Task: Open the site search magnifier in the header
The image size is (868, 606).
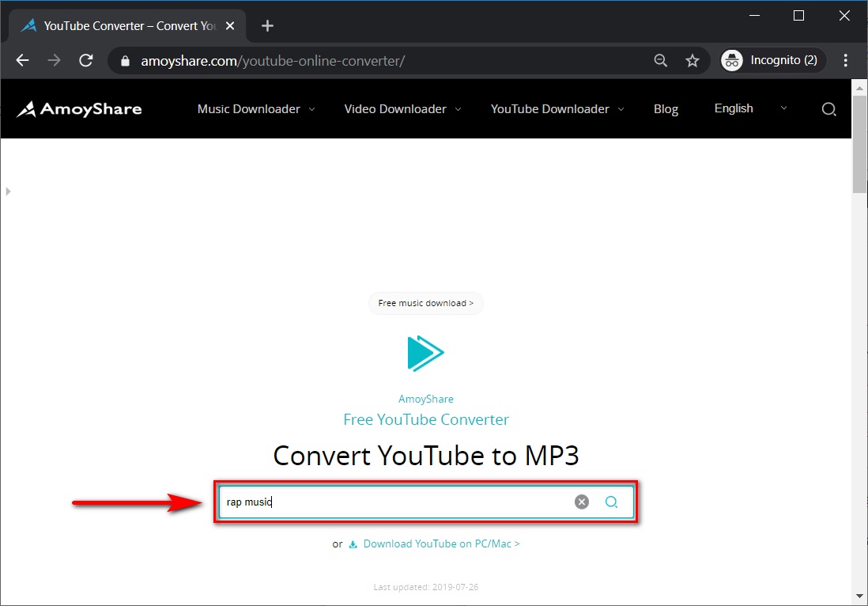Action: pyautogui.click(x=828, y=109)
